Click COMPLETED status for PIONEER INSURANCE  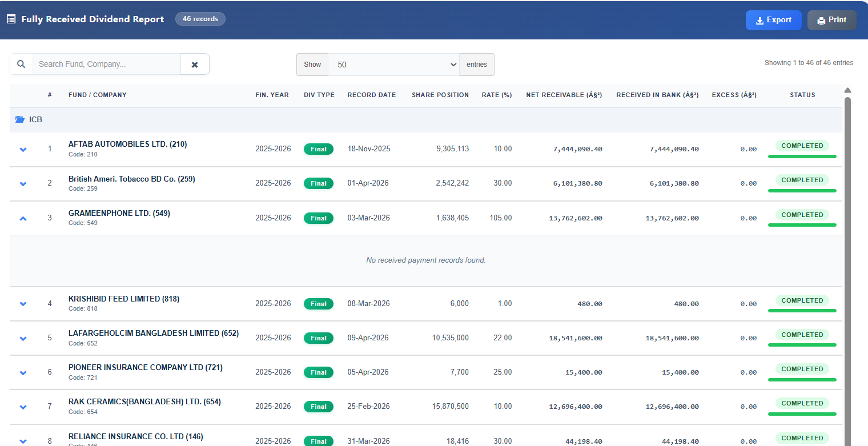802,369
